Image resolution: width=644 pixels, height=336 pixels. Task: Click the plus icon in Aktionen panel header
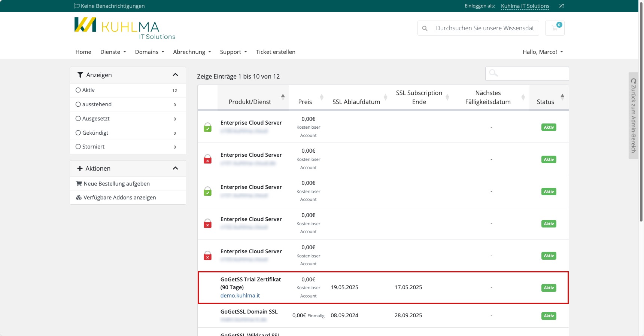[80, 168]
